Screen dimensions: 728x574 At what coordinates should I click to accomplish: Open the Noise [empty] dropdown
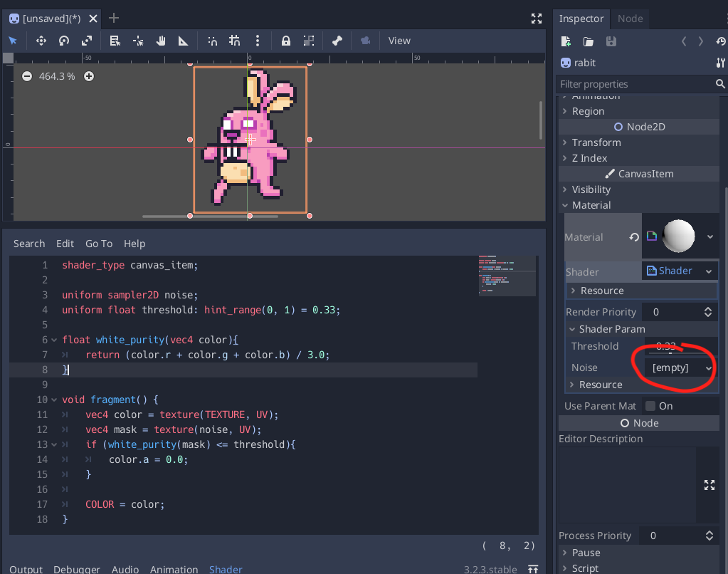pos(680,367)
